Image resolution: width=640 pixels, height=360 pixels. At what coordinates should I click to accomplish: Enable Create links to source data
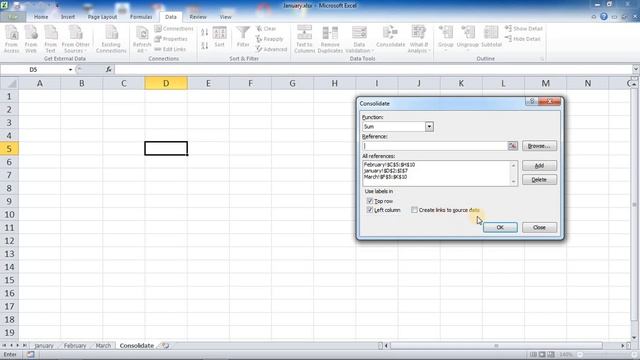[414, 210]
